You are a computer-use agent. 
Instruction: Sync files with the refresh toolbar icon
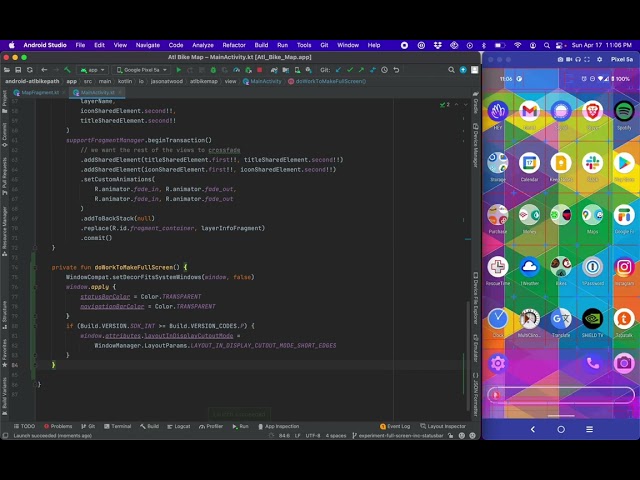(x=29, y=70)
